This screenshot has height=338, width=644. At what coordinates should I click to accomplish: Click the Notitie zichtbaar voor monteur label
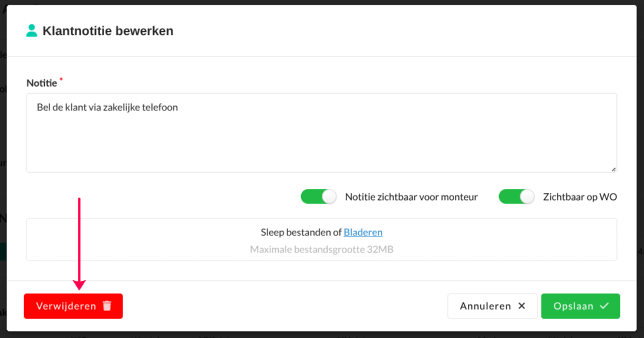click(411, 197)
